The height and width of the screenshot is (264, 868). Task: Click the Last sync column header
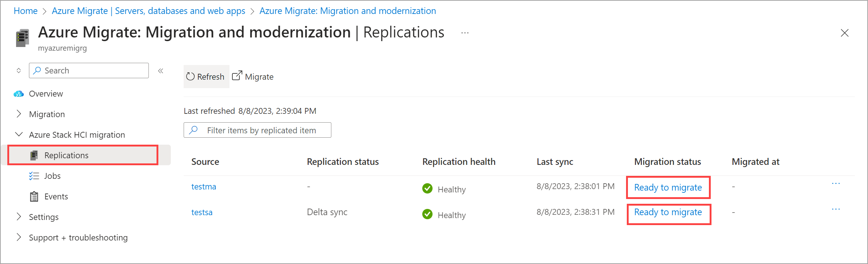[555, 162]
